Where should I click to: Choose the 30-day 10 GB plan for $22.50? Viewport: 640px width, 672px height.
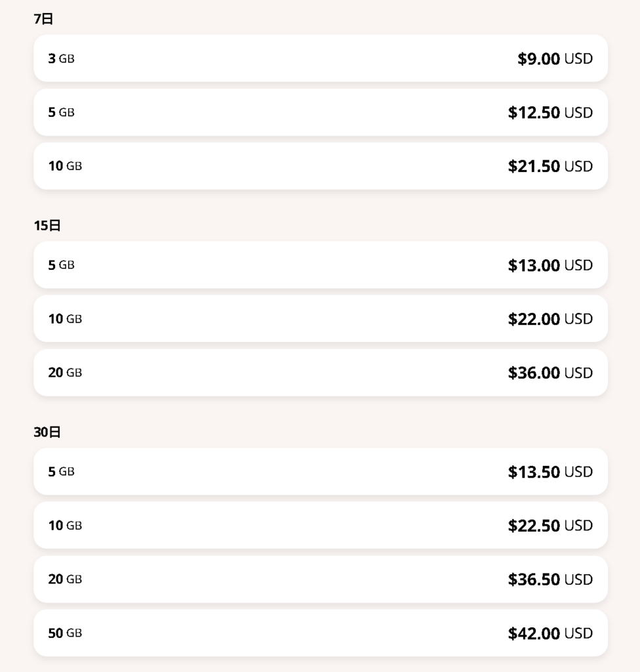tap(321, 526)
